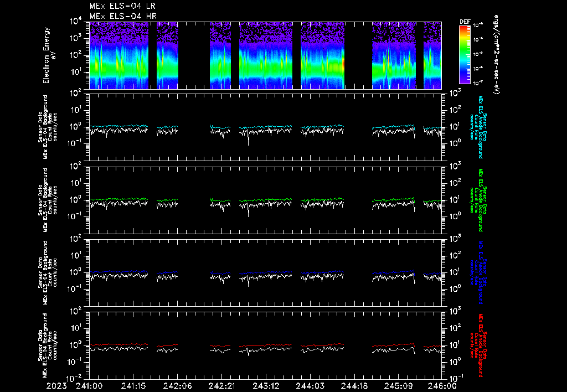Image resolution: width=567 pixels, height=392 pixels.
Task: Click the '244:03' time axis label
Action: click(310, 386)
